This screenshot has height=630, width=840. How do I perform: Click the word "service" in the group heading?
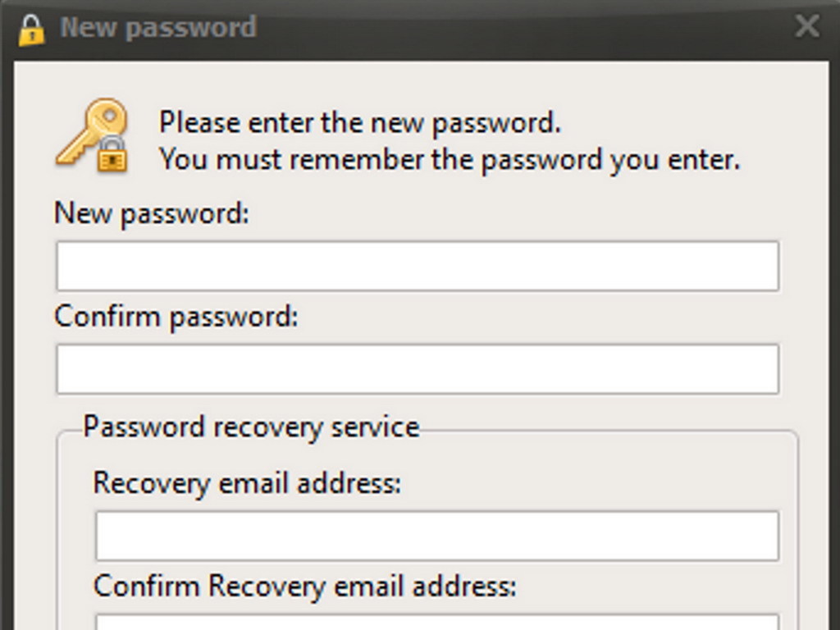point(375,427)
